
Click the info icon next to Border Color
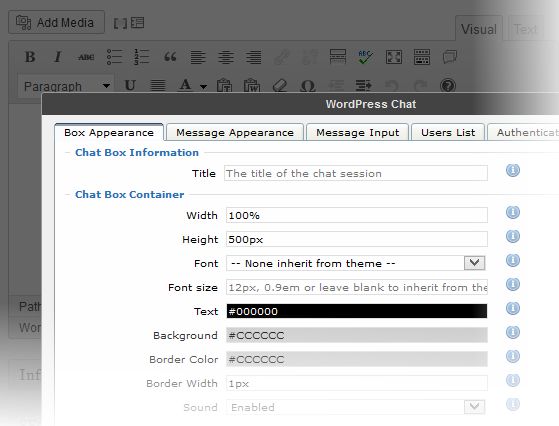(513, 356)
